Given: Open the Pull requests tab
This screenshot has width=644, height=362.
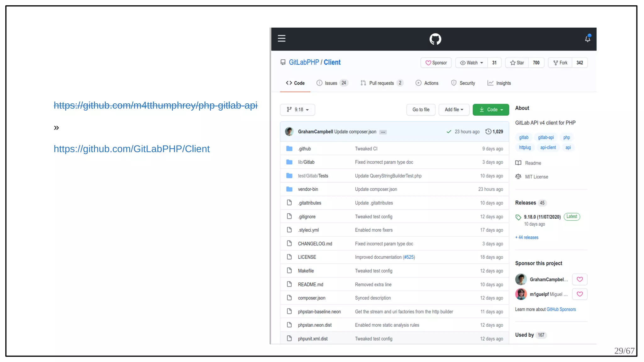Looking at the screenshot, I should (x=381, y=83).
